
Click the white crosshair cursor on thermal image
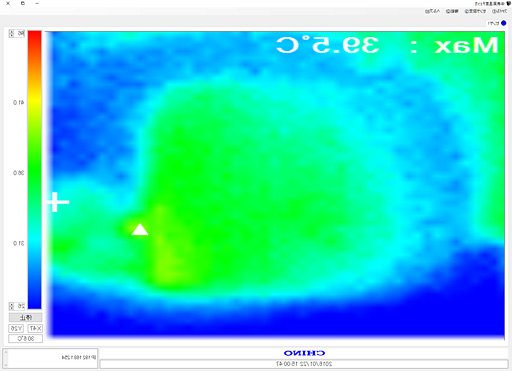pyautogui.click(x=58, y=202)
